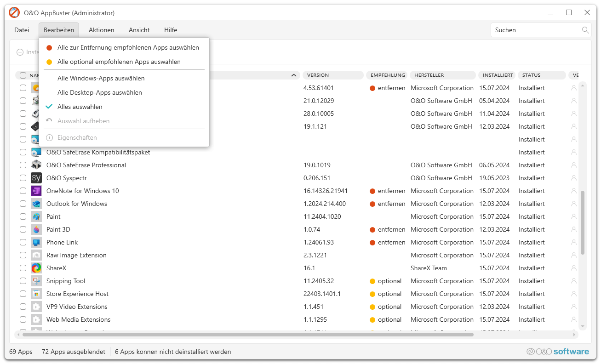
Task: Check the O&O SafeErase Professional checkbox
Action: tap(23, 165)
